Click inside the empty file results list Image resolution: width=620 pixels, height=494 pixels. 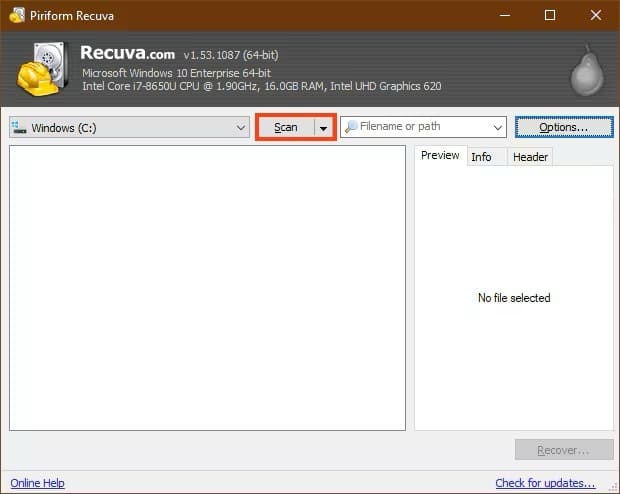(x=207, y=288)
